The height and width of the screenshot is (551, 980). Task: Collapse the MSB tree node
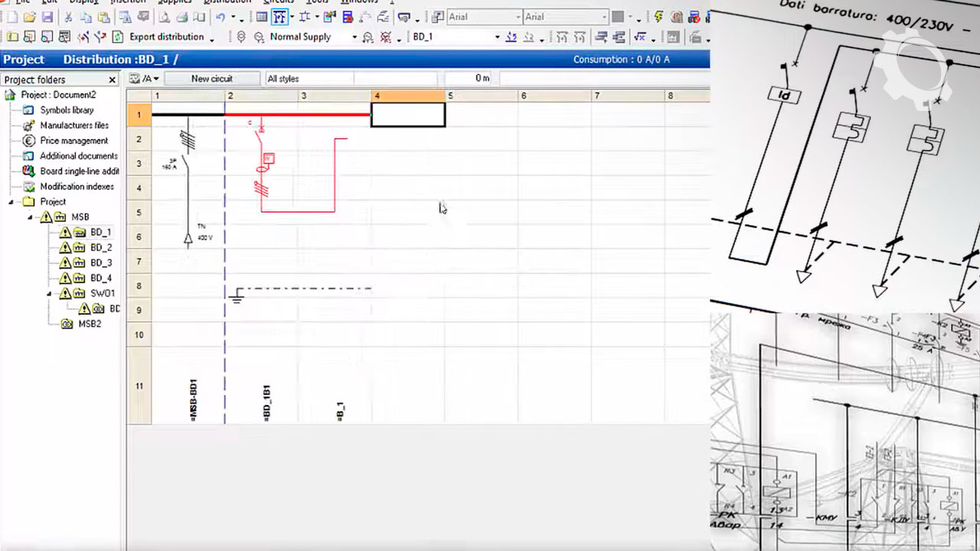tap(31, 217)
